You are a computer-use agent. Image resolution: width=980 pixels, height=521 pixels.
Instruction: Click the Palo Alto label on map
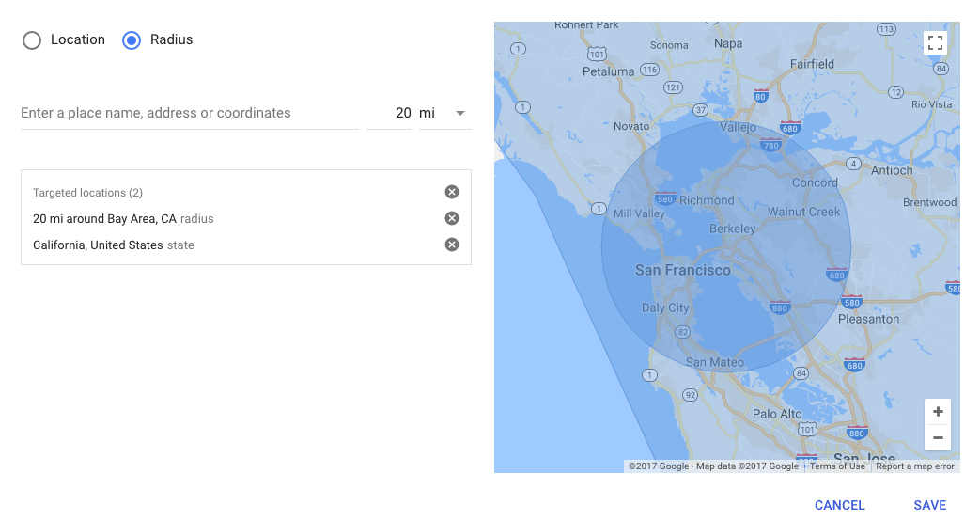[777, 414]
